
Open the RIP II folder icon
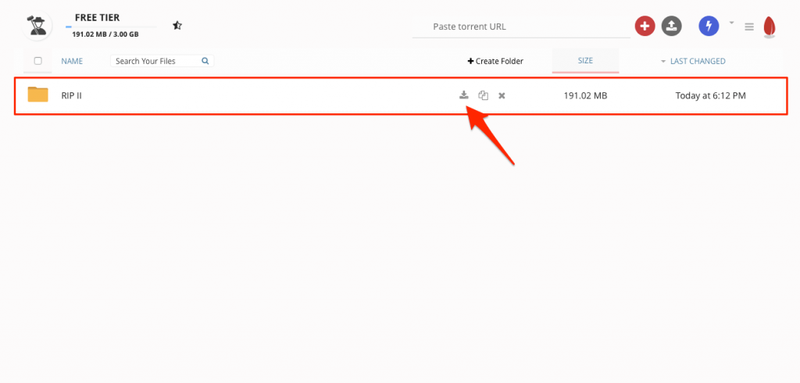point(38,94)
